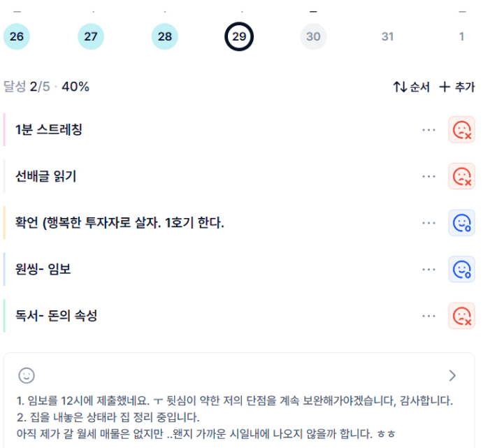Open more options for 1분 스트레칭
483x448 pixels.
[428, 130]
